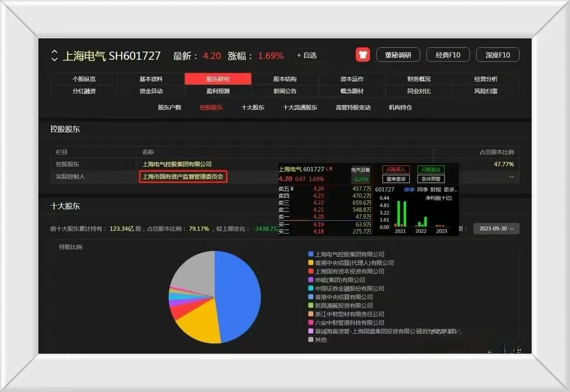Open the 盈利预测 tab

pyautogui.click(x=218, y=91)
